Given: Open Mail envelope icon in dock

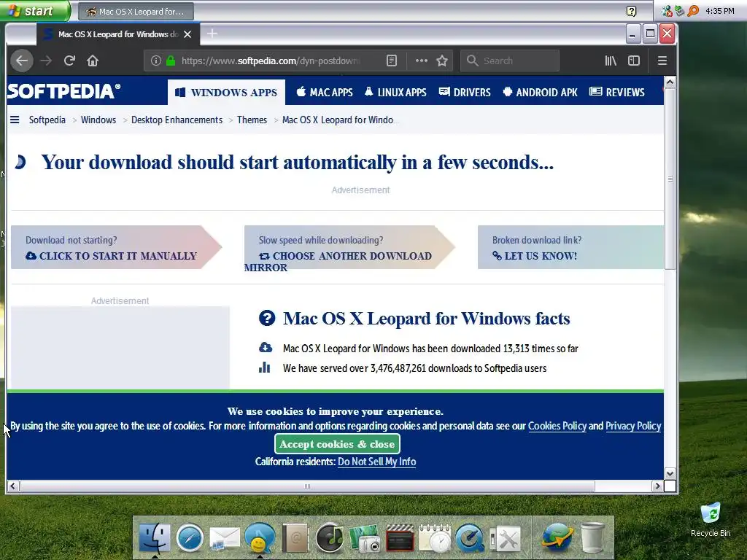Looking at the screenshot, I should pyautogui.click(x=225, y=538).
